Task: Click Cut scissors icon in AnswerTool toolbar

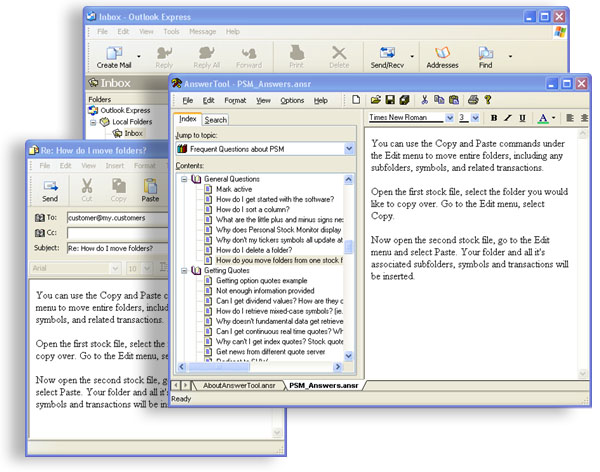Action: (424, 100)
